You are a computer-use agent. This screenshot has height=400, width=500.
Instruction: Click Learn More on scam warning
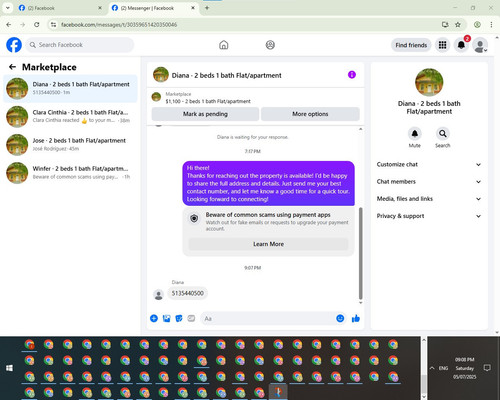pos(268,244)
